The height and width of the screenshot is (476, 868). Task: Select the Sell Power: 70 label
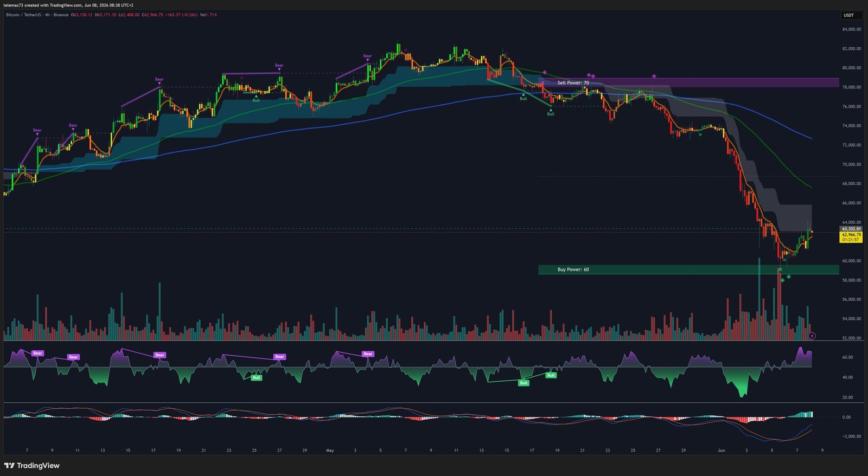click(573, 83)
